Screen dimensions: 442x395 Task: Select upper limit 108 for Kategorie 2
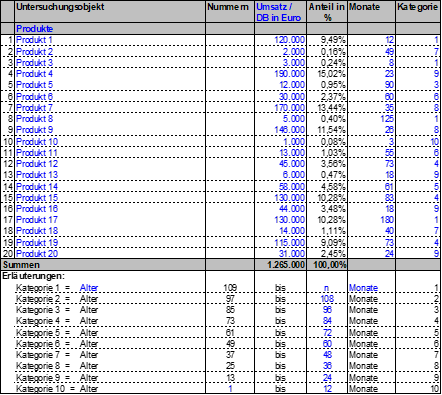pyautogui.click(x=327, y=299)
